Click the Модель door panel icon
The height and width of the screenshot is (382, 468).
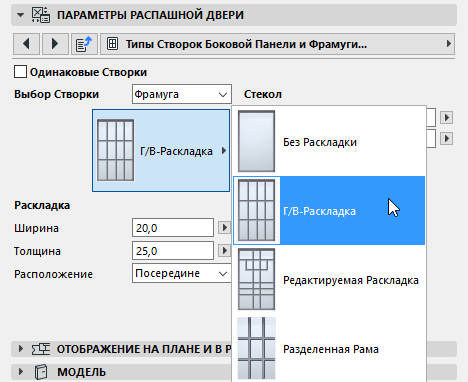41,372
